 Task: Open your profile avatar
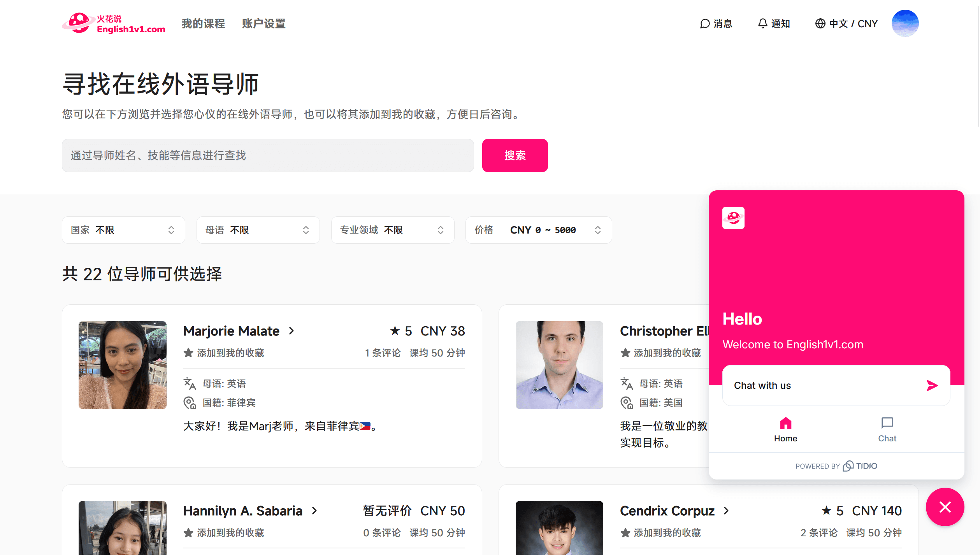tap(905, 23)
